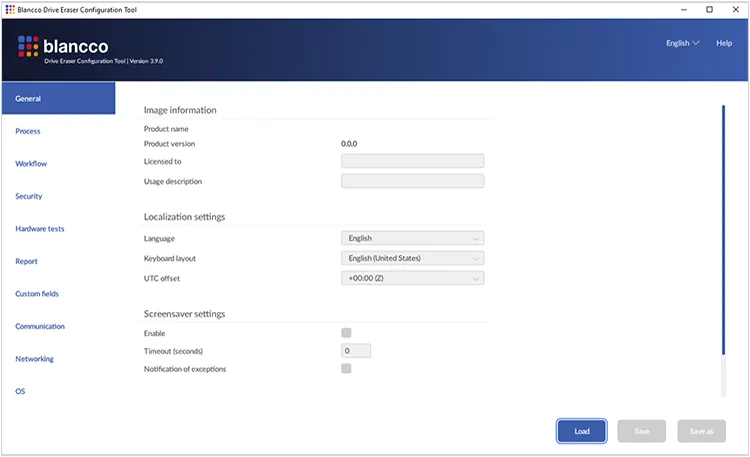Switch to Communication settings
Screen dimensions: 750x457
click(40, 326)
